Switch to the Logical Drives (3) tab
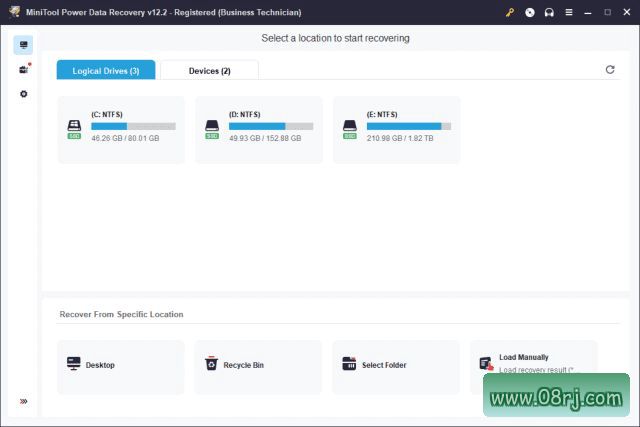 tap(106, 70)
